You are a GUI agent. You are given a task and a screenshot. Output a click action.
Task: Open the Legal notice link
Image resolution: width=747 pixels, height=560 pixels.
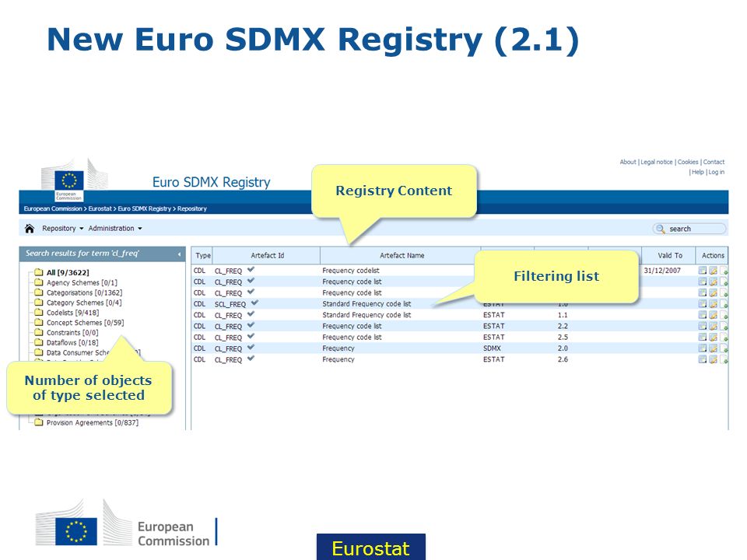(657, 163)
